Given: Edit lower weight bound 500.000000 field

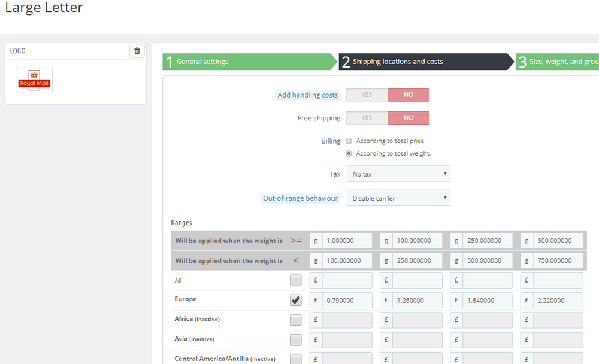Looking at the screenshot, I should (558, 241).
